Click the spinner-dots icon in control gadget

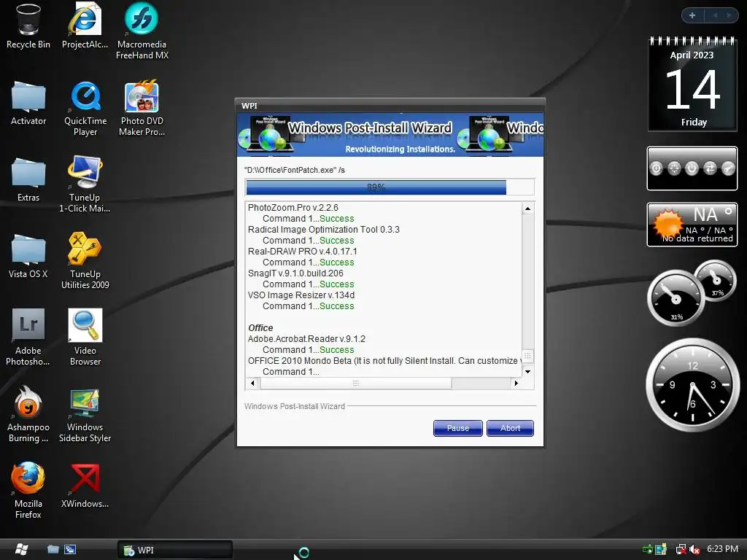pyautogui.click(x=674, y=168)
